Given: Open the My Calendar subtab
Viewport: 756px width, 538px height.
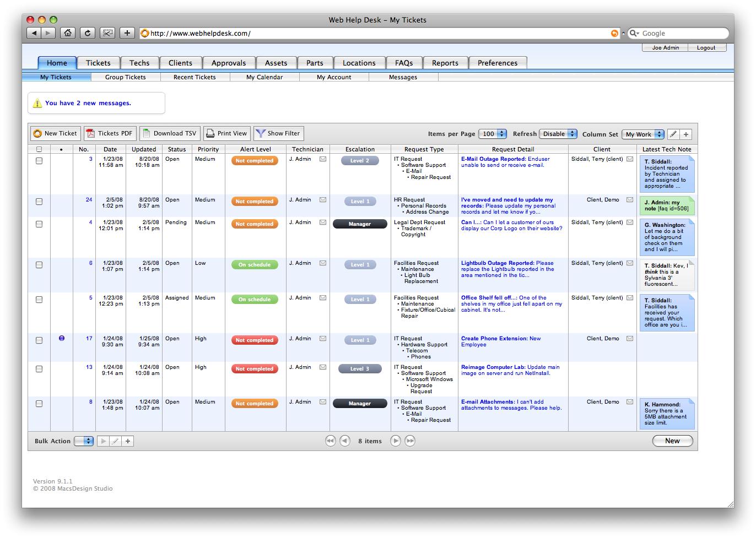Looking at the screenshot, I should (x=264, y=77).
